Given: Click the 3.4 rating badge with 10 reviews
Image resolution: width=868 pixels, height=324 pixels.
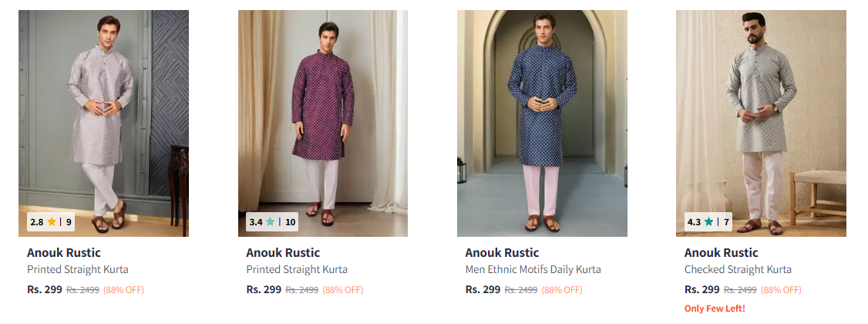Looking at the screenshot, I should (x=271, y=222).
